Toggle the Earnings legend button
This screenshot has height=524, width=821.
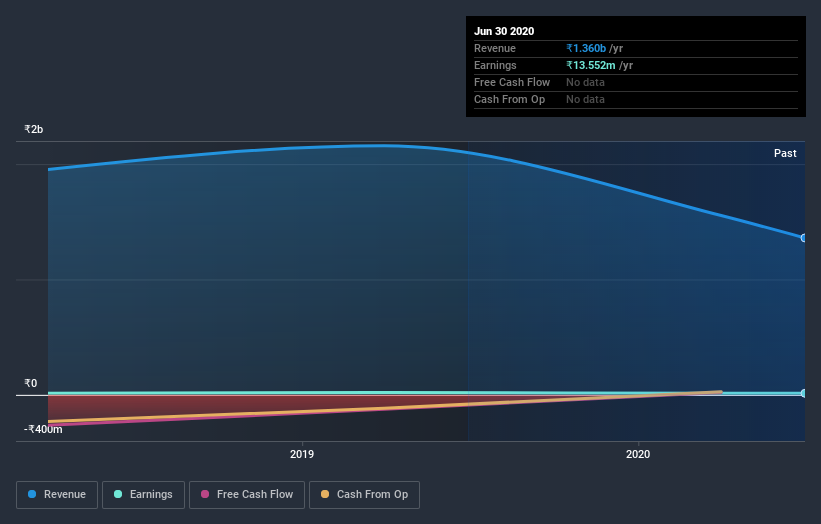(x=143, y=495)
